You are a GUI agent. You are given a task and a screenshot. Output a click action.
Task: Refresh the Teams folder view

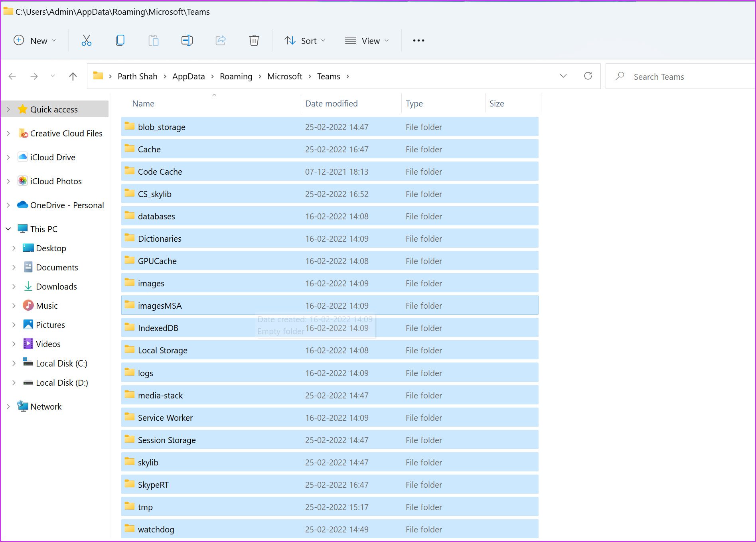(588, 76)
